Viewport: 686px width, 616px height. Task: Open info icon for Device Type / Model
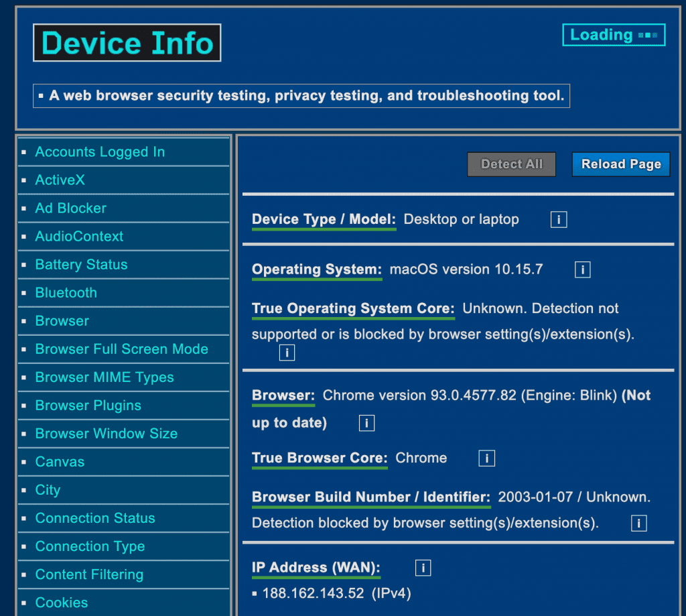click(559, 219)
